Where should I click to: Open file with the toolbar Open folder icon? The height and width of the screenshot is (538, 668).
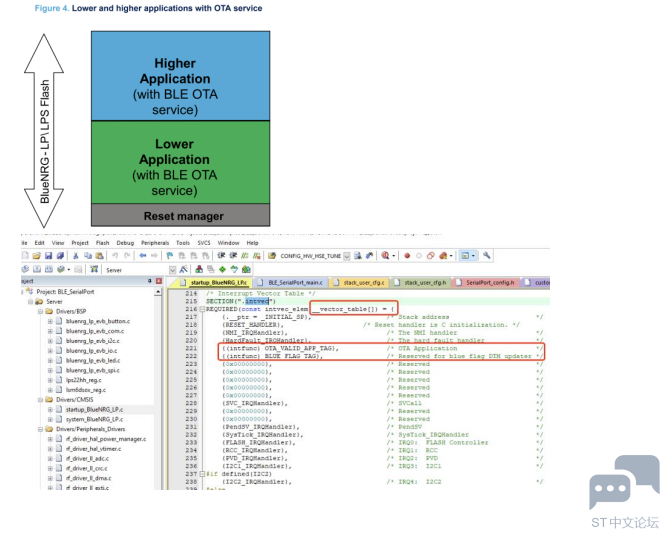(36, 256)
